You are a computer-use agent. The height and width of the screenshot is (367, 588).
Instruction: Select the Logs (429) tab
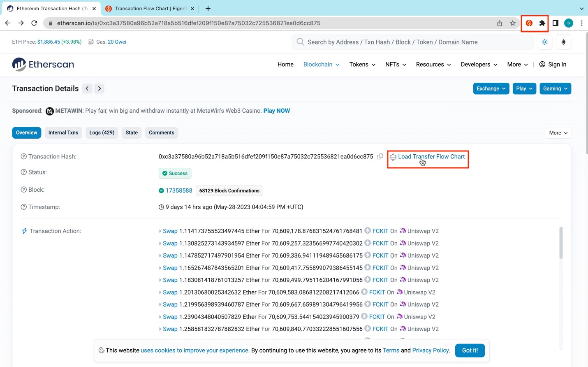pyautogui.click(x=102, y=132)
